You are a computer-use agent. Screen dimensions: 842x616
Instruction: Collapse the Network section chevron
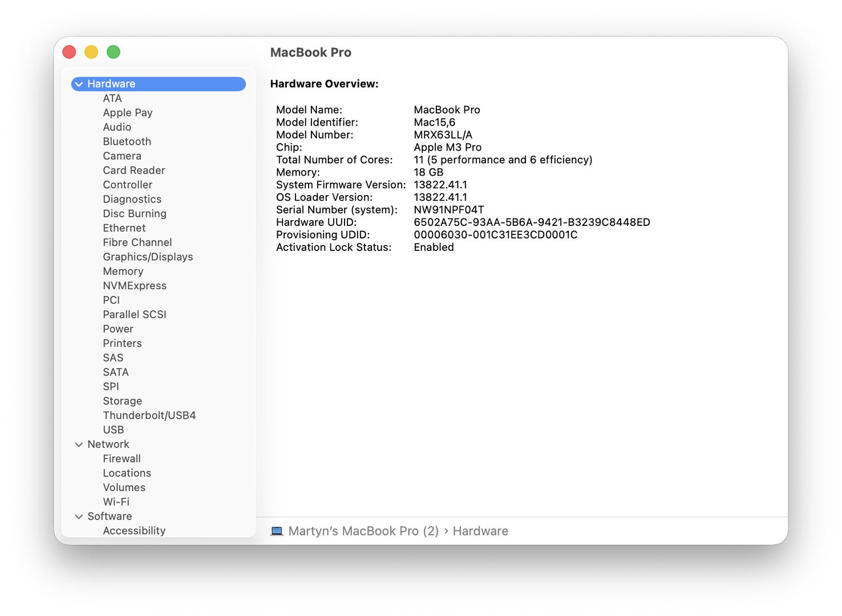79,445
